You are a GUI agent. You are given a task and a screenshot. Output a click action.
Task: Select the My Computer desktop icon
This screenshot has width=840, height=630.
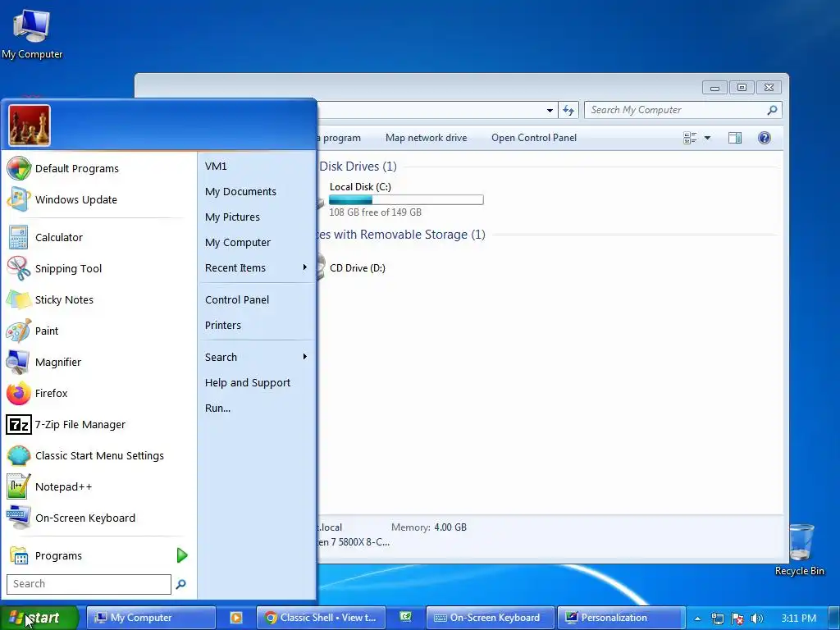(32, 33)
